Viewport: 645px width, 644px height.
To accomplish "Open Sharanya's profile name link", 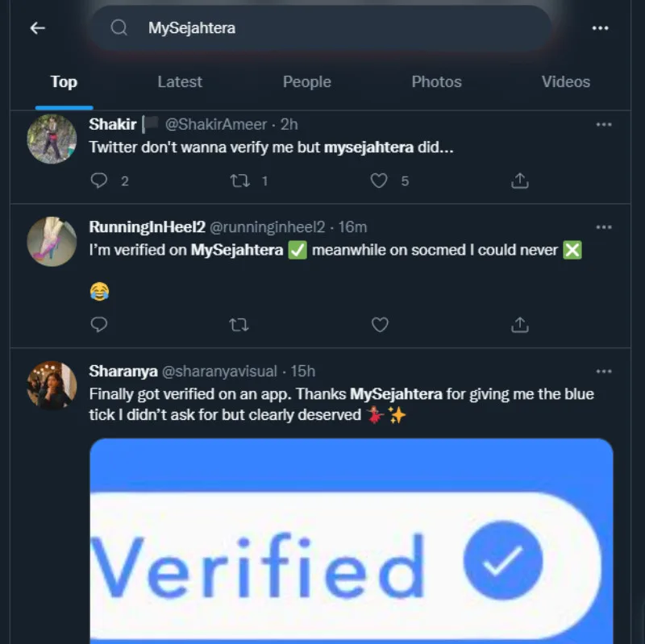I will (x=123, y=372).
